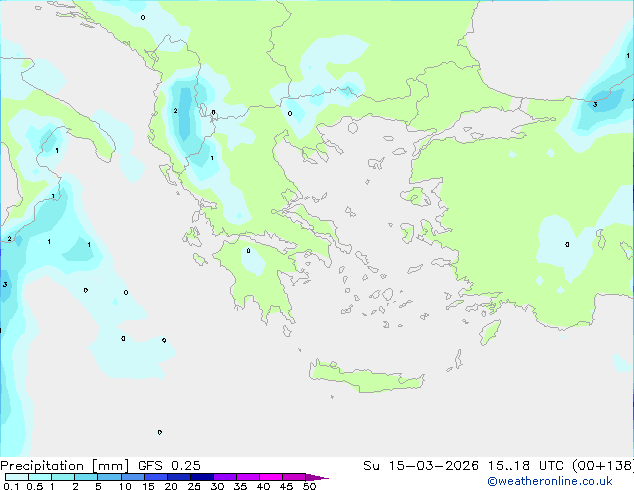
Task: Click the 0.1–0.5 mm palest legend swatch
Action: (x=17, y=477)
